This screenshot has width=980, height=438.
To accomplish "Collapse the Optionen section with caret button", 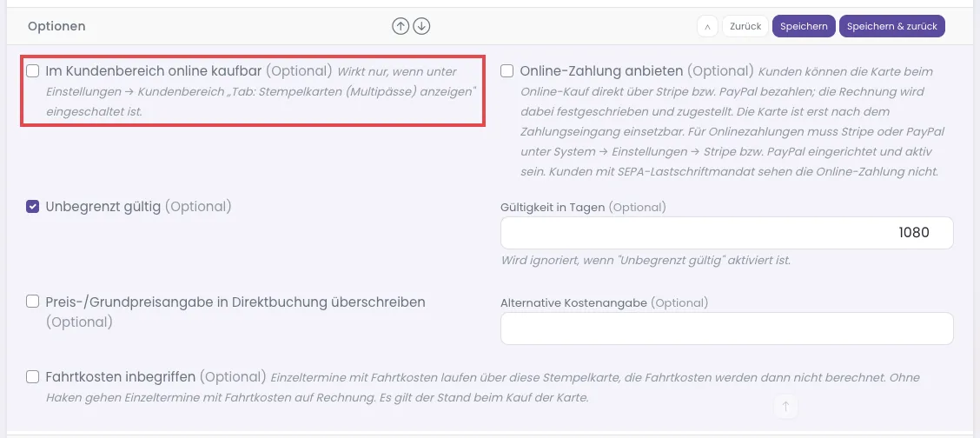I will point(707,26).
